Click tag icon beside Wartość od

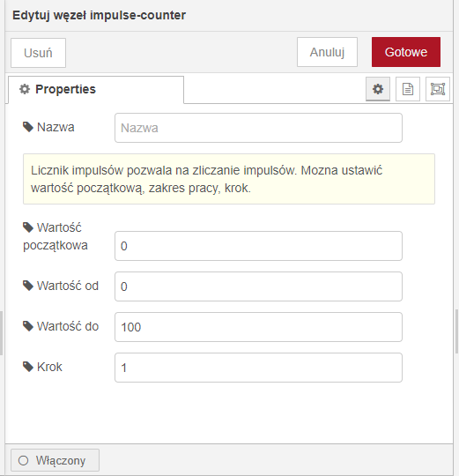[28, 286]
